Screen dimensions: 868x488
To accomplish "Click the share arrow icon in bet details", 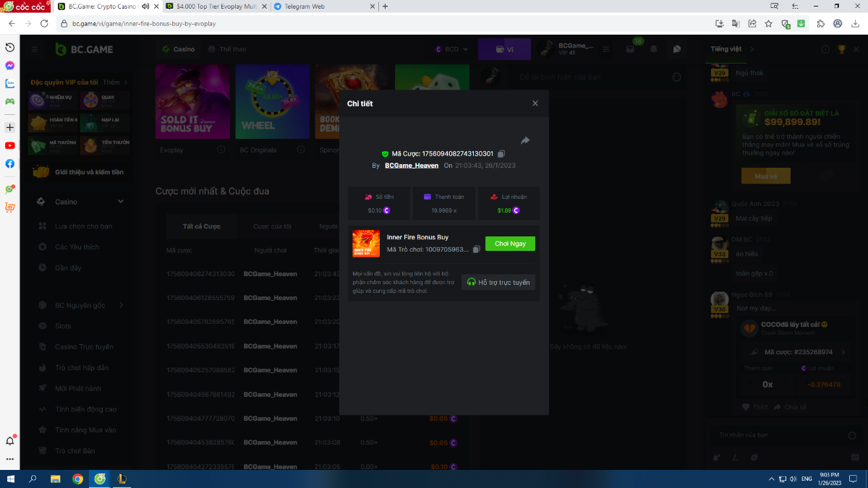I will pyautogui.click(x=525, y=140).
